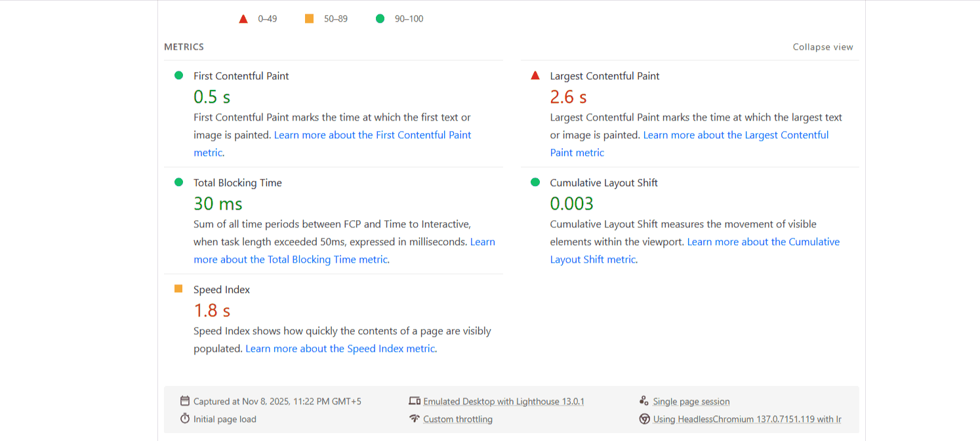Click the device icon beside Emulated Desktop
Screen dimensions: 980x441
(415, 400)
